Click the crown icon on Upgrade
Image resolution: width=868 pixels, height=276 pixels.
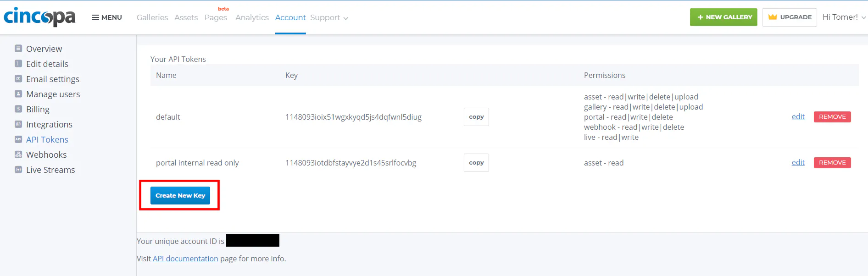tap(773, 17)
